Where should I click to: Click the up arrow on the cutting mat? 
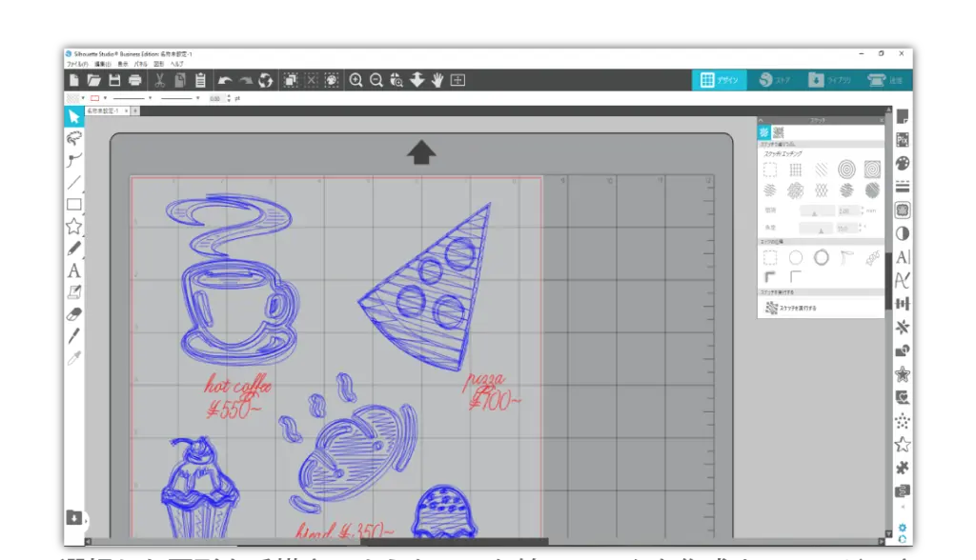[421, 152]
